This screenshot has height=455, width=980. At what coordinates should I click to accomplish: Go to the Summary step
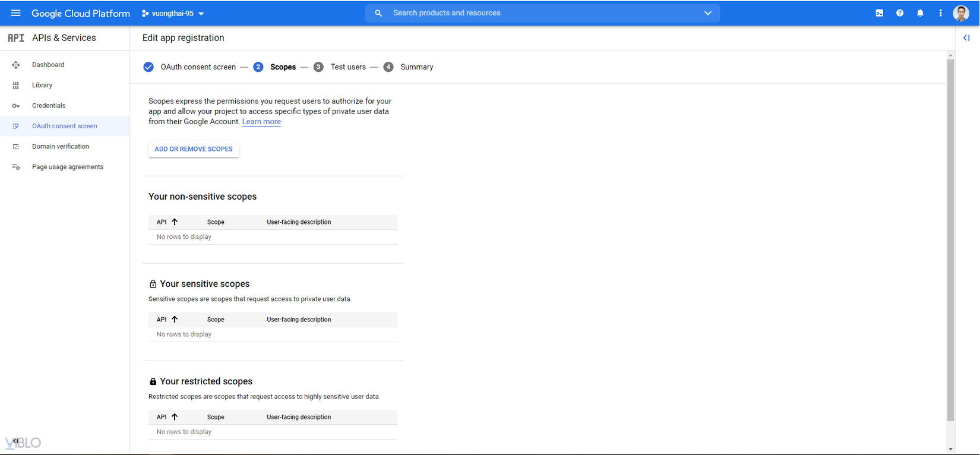[x=417, y=67]
